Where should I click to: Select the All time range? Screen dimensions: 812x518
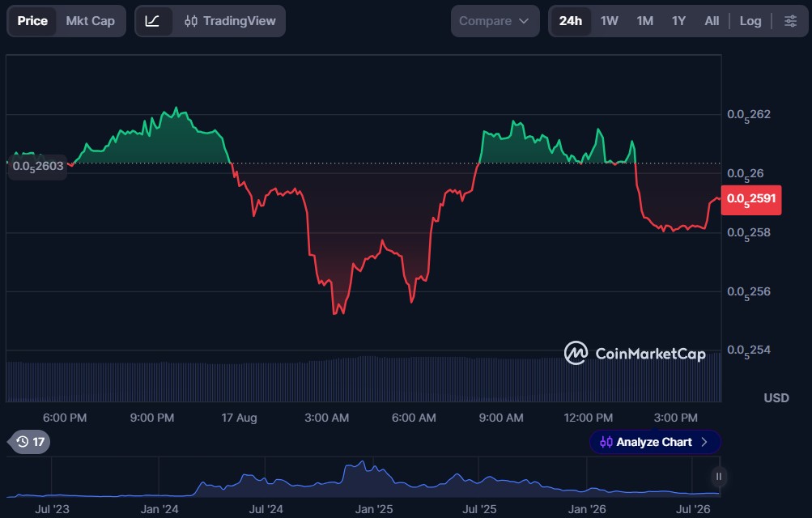pyautogui.click(x=712, y=21)
